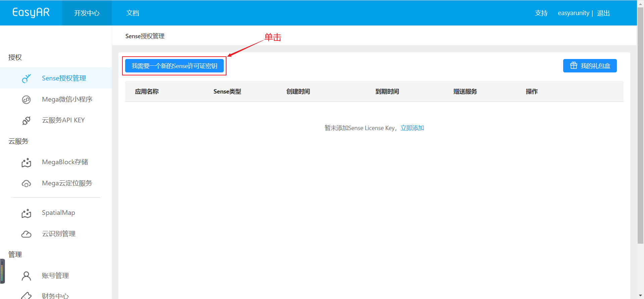Image resolution: width=644 pixels, height=299 pixels.
Task: Click the 云服务 section heading
Action: (x=18, y=141)
